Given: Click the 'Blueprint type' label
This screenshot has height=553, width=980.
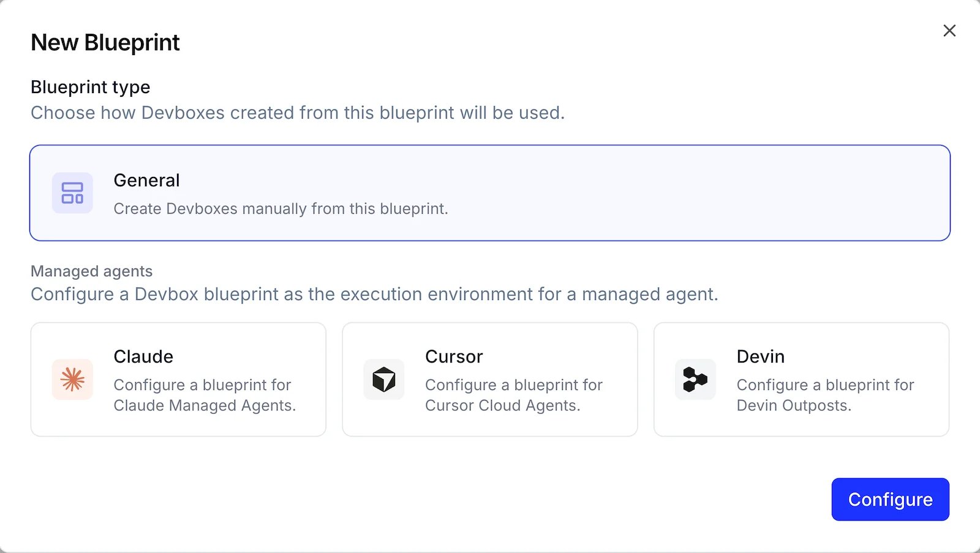Looking at the screenshot, I should tap(91, 87).
